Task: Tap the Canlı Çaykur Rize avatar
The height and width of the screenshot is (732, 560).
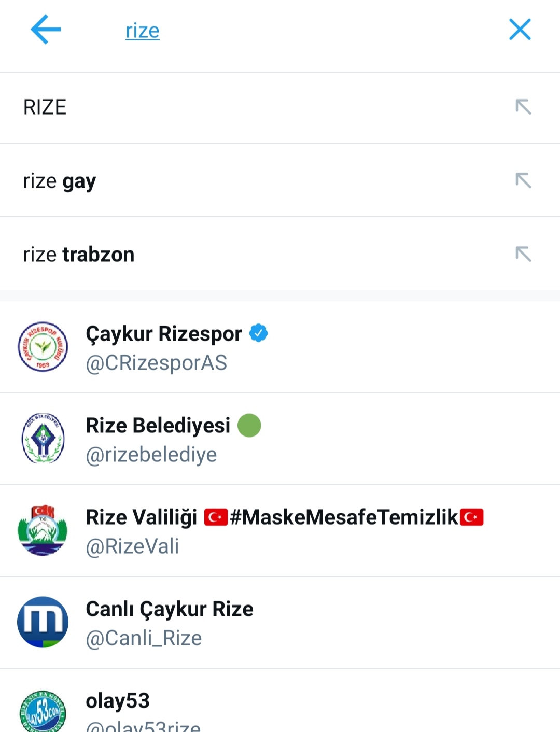Action: pyautogui.click(x=43, y=622)
